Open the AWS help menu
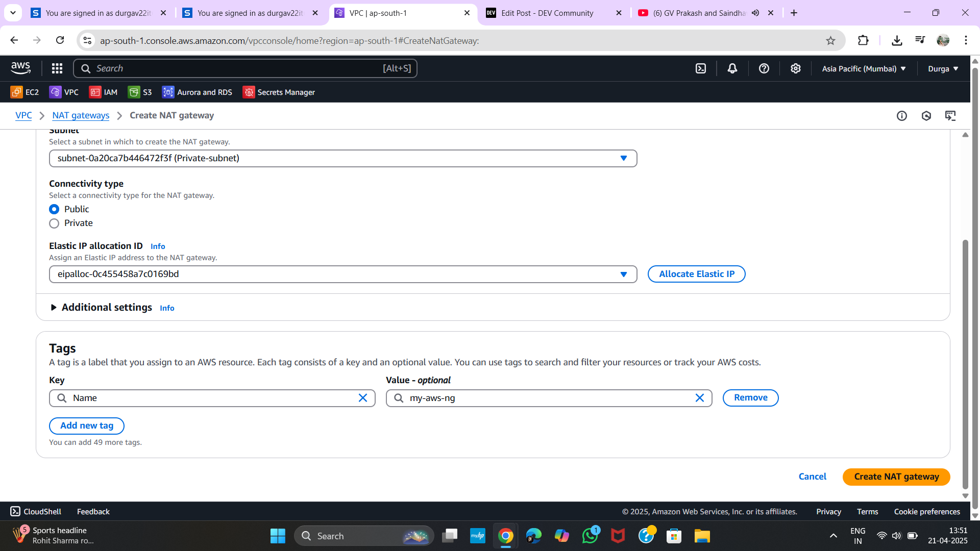Image resolution: width=980 pixels, height=551 pixels. (x=764, y=68)
